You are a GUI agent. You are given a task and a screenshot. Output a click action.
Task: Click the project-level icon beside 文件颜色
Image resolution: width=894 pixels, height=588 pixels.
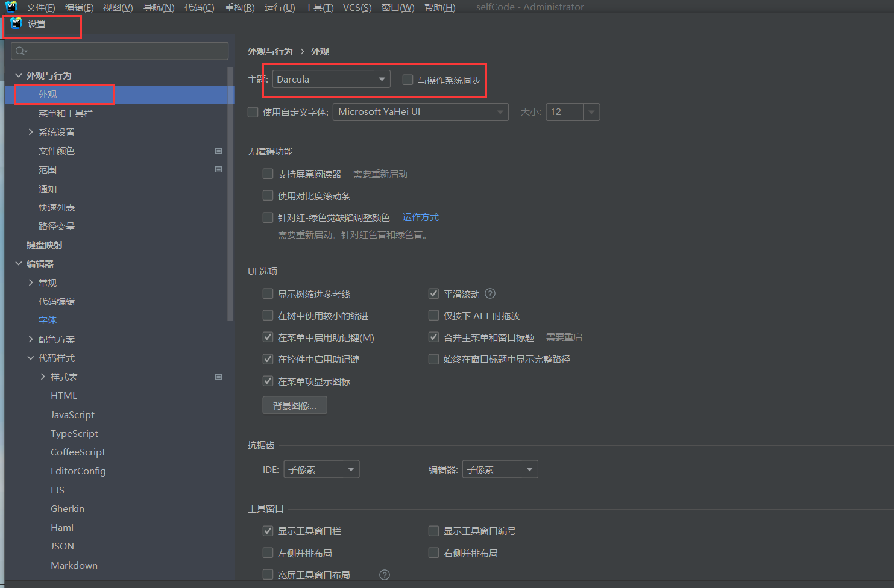(x=218, y=151)
